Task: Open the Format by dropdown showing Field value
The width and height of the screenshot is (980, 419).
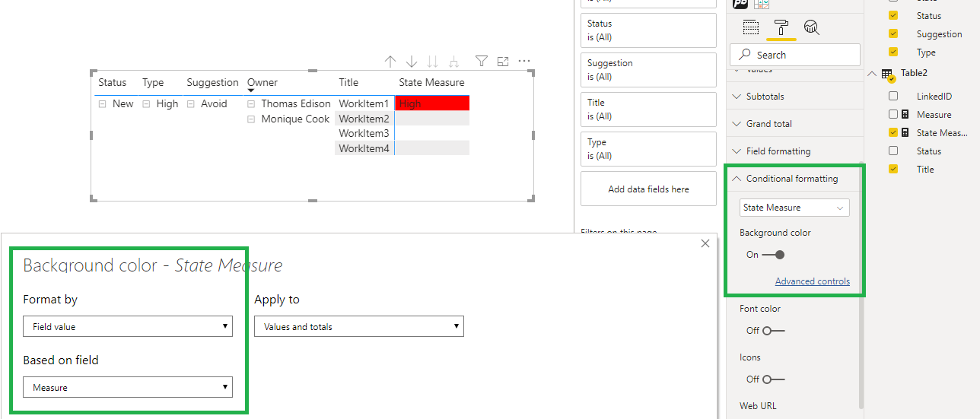Action: point(128,327)
